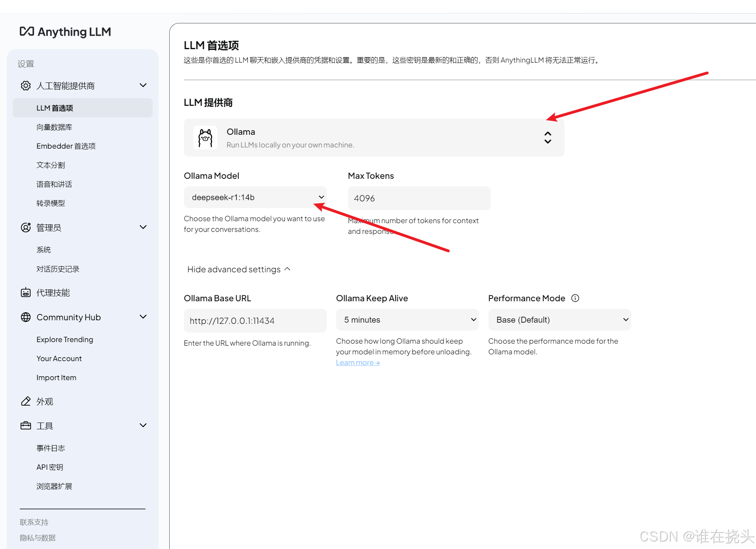Collapse the 工具 section chevron
Image resolution: width=756 pixels, height=549 pixels.
[144, 425]
